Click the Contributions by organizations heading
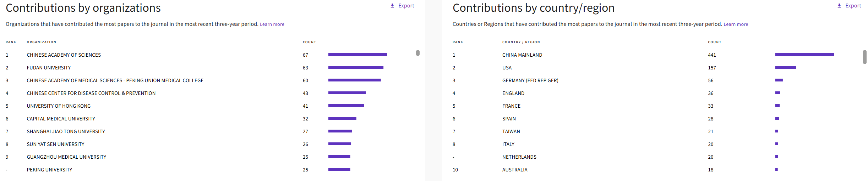The image size is (868, 181). (83, 8)
